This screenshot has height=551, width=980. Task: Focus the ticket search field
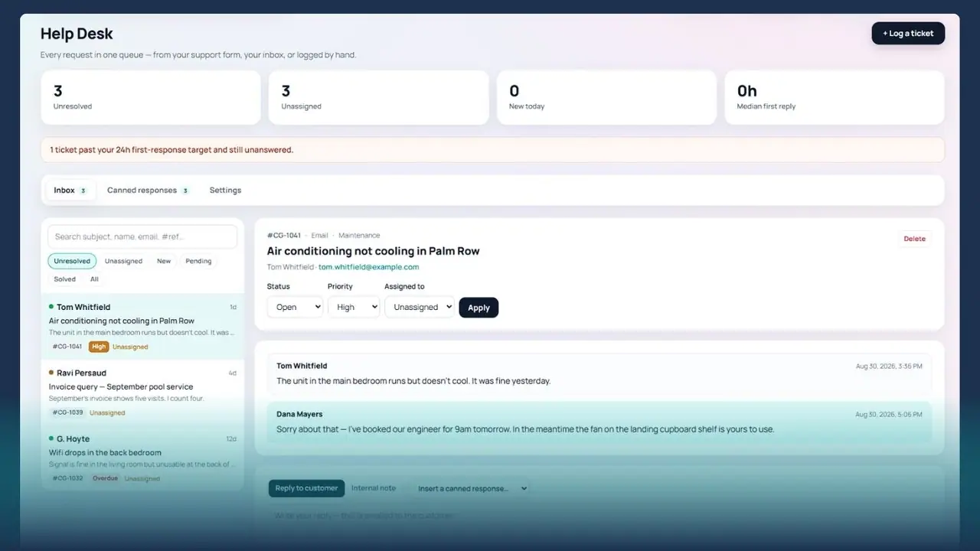click(x=142, y=236)
